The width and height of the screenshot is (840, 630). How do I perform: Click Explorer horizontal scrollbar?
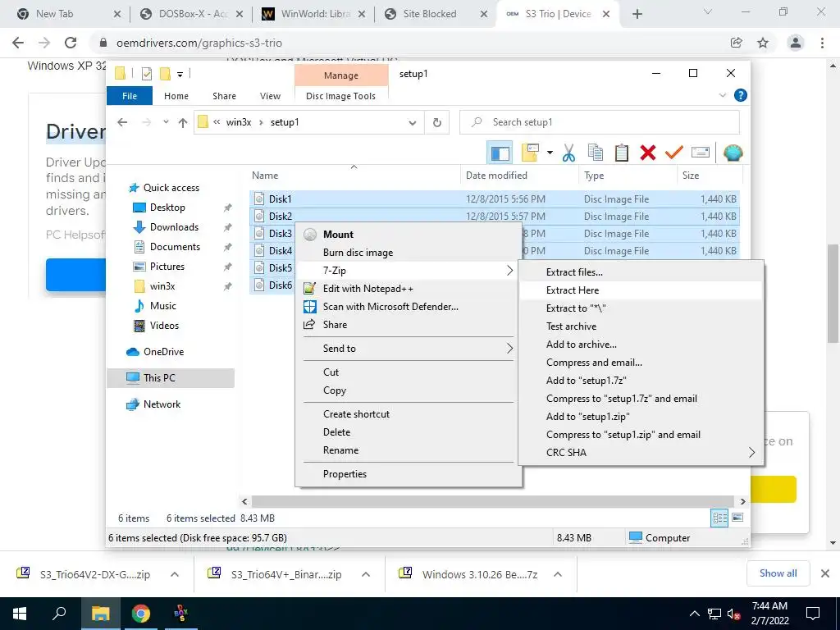pos(493,501)
